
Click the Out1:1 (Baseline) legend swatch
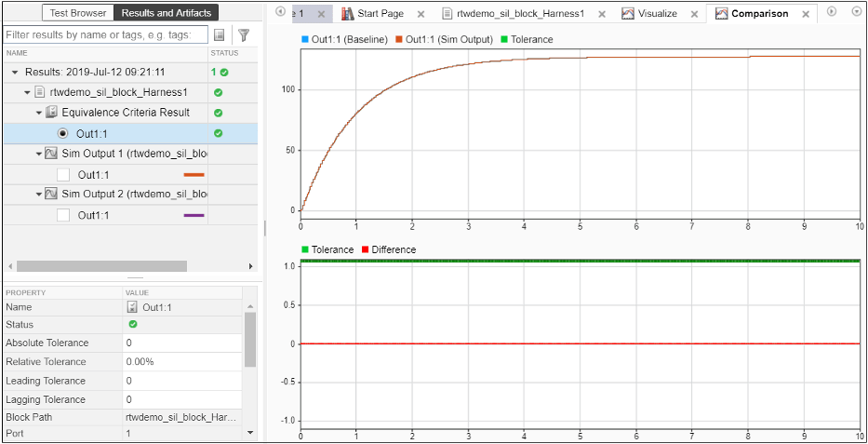pyautogui.click(x=304, y=39)
